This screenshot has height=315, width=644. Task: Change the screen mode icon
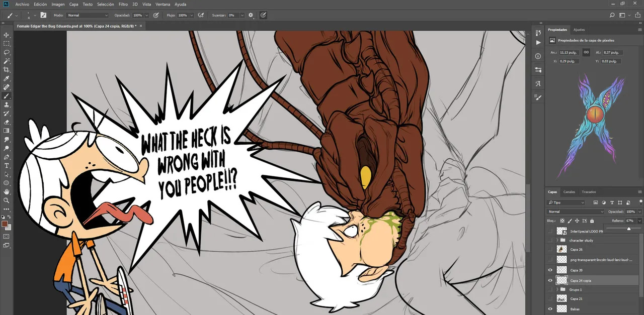[7, 245]
